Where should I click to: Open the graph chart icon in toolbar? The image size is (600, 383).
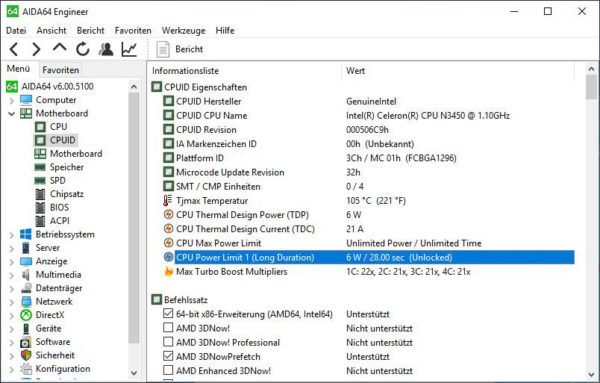point(129,49)
